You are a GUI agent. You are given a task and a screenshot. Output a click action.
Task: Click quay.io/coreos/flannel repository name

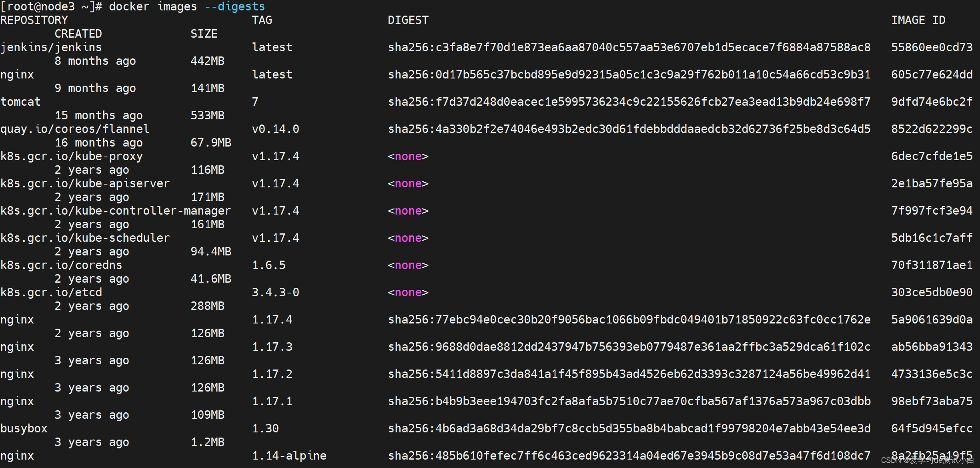pos(75,129)
